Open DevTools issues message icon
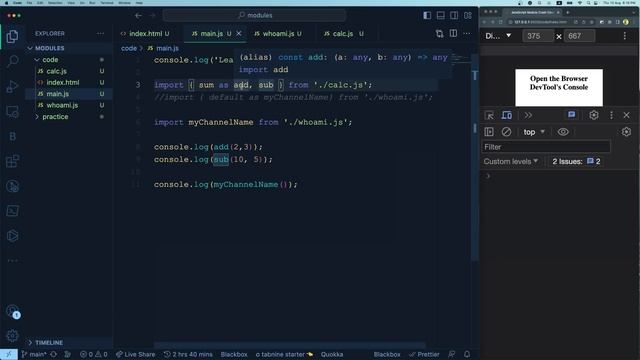 coord(571,115)
